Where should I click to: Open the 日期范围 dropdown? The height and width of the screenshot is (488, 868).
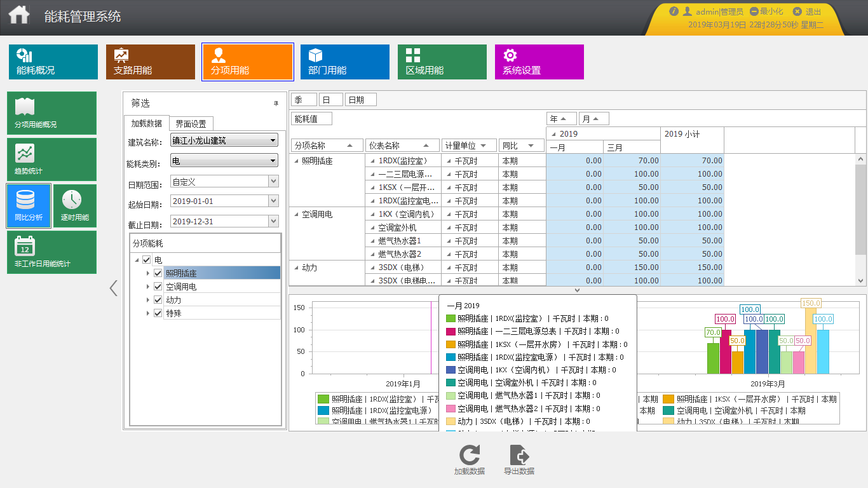(x=273, y=182)
